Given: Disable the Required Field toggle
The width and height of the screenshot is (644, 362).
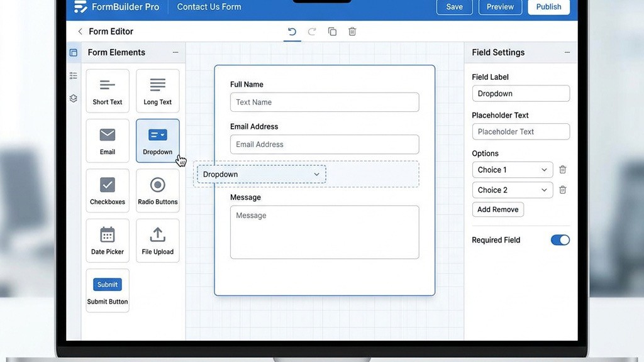Looking at the screenshot, I should point(559,239).
